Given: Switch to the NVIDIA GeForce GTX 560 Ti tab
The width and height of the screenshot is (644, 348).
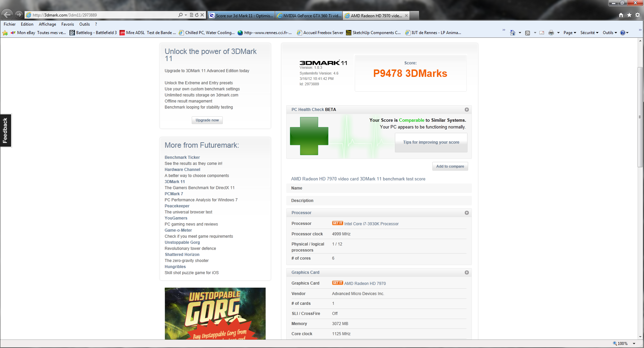Looking at the screenshot, I should click(309, 16).
